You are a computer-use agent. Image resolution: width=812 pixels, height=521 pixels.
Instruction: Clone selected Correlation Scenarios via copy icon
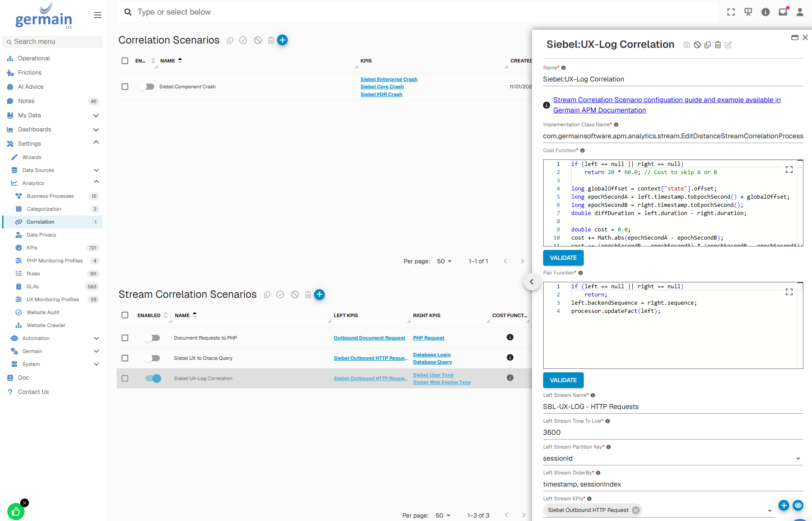click(230, 40)
